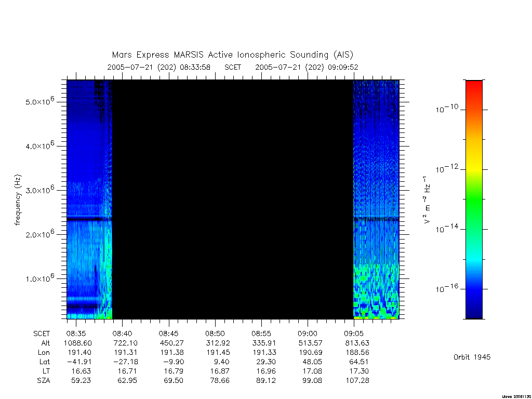The height and width of the screenshot is (399, 532).
Task: Click the 1.0×10^6 frequency tick label
Action: (x=39, y=278)
